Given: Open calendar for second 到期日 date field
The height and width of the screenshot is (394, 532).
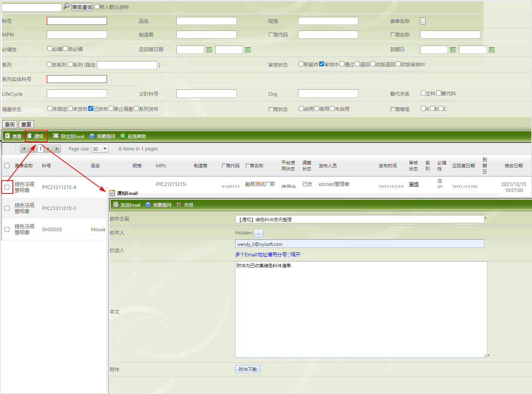Looking at the screenshot, I should click(x=492, y=50).
